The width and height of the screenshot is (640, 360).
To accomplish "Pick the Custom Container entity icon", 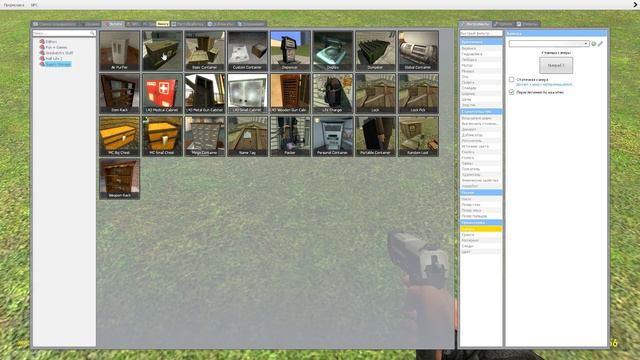I will click(x=247, y=51).
